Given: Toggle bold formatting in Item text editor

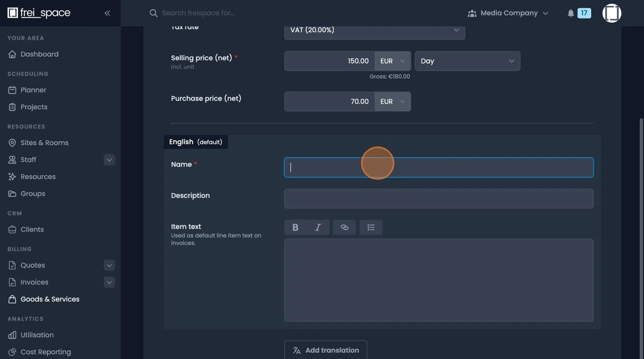Looking at the screenshot, I should pyautogui.click(x=295, y=227).
